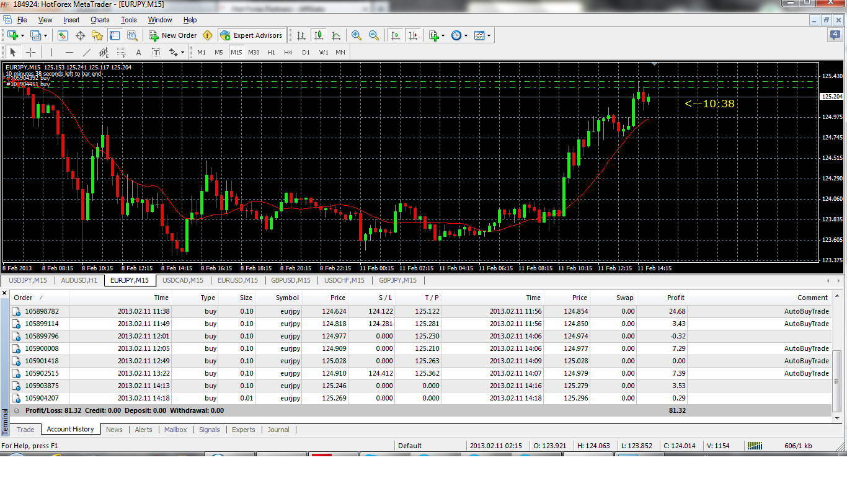Open the Insert menu
Image resolution: width=847 pixels, height=504 pixels.
coord(71,20)
